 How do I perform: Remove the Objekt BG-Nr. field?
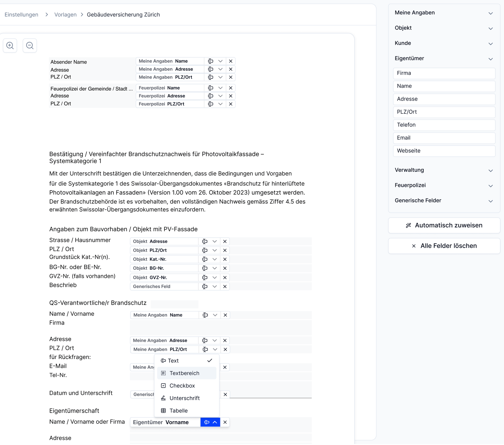(x=225, y=268)
